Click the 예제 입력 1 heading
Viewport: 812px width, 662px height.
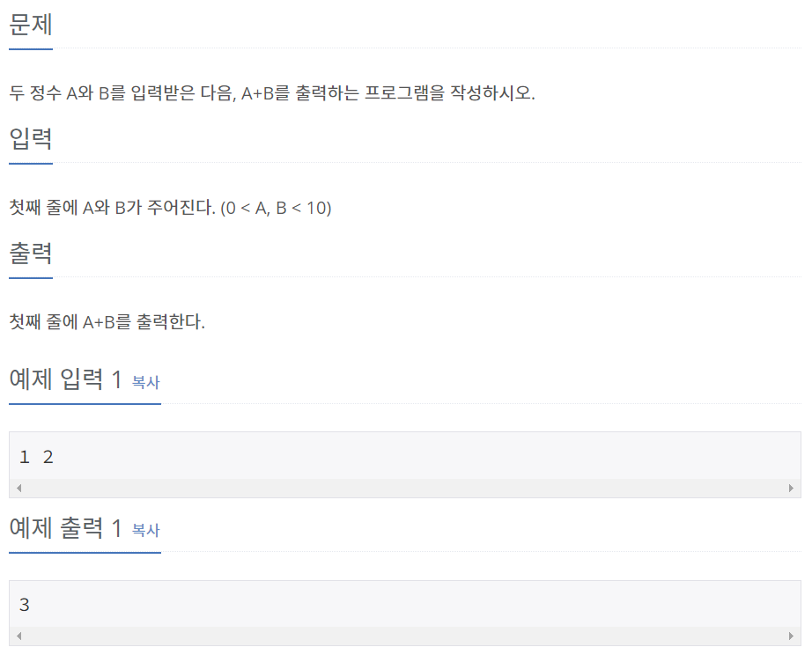coord(66,379)
